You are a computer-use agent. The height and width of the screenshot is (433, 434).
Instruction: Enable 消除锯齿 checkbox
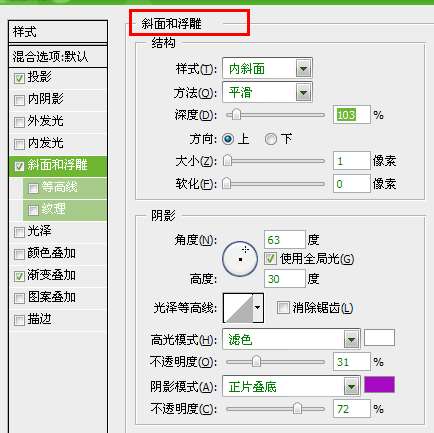point(283,308)
